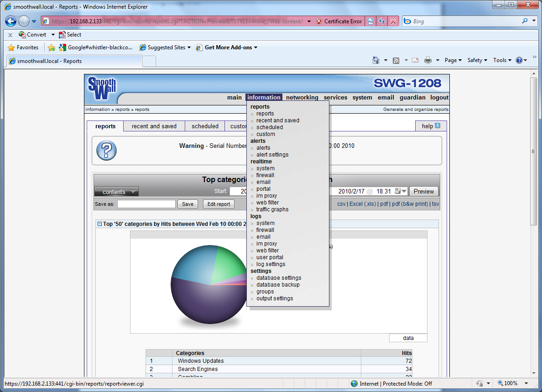Switch to the recent and saved tab

tap(154, 126)
